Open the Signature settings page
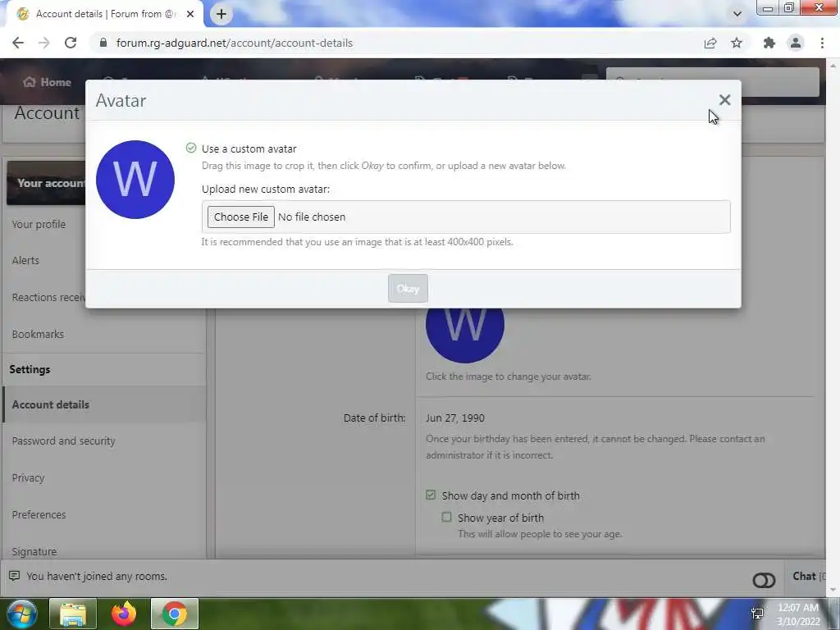Image resolution: width=840 pixels, height=630 pixels. click(34, 551)
